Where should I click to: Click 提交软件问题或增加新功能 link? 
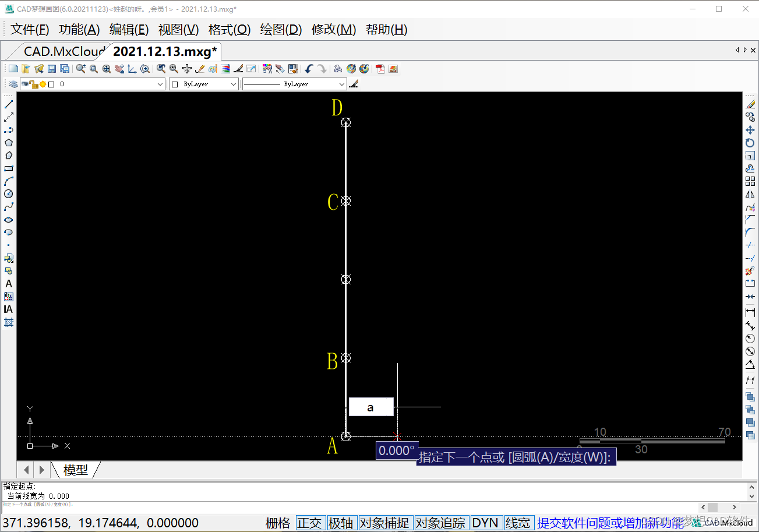(x=610, y=523)
